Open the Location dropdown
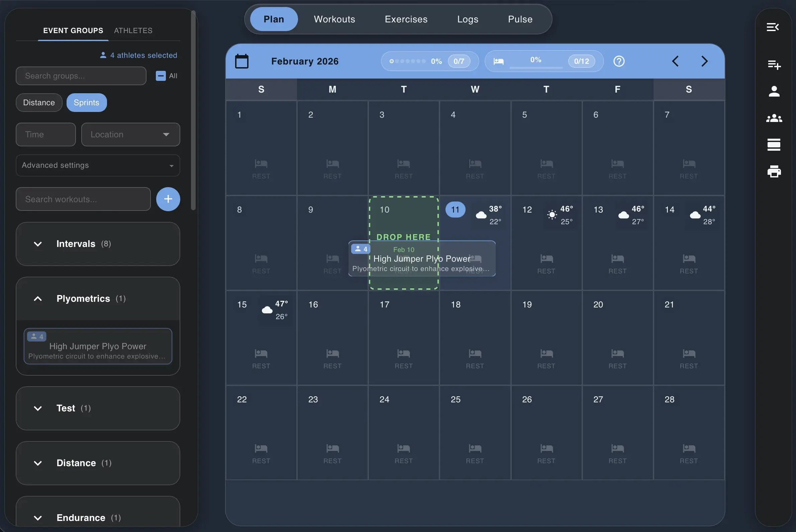 (130, 134)
